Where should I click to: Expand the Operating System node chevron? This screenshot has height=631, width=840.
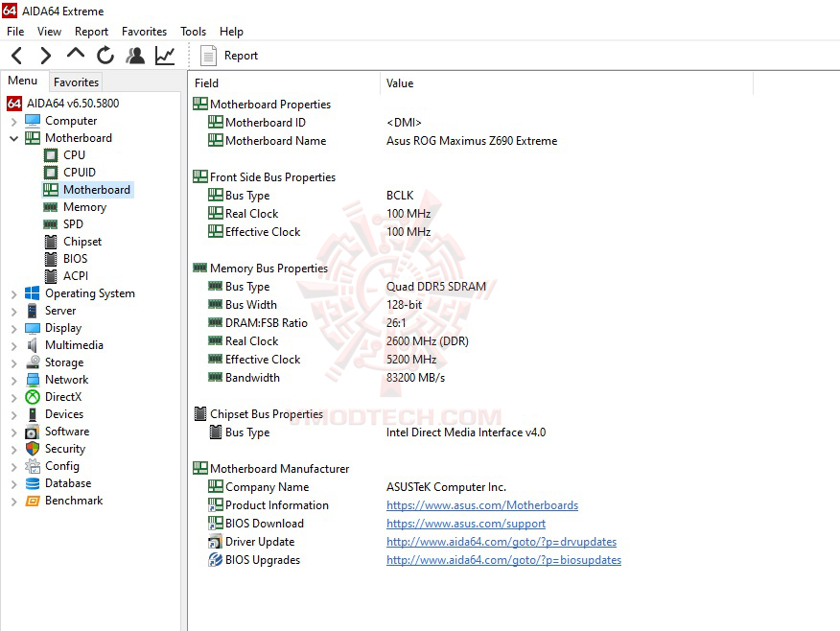click(14, 294)
